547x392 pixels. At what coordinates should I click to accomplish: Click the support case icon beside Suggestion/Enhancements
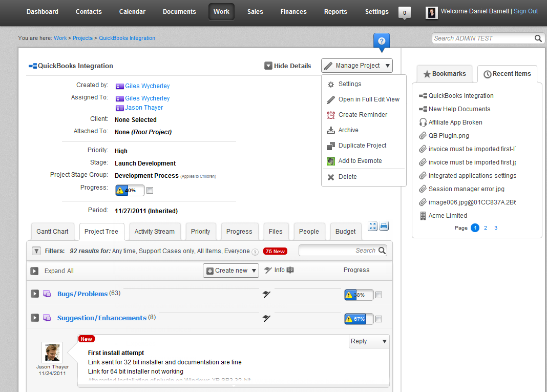tap(47, 318)
